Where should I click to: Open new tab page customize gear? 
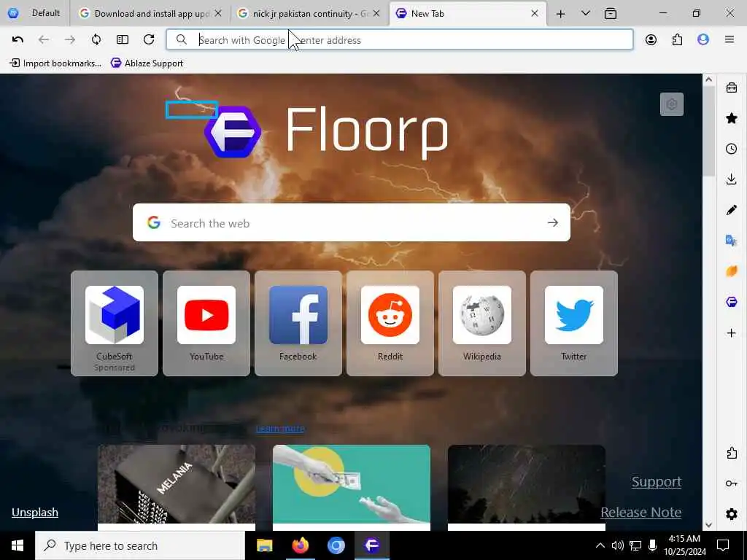(672, 104)
